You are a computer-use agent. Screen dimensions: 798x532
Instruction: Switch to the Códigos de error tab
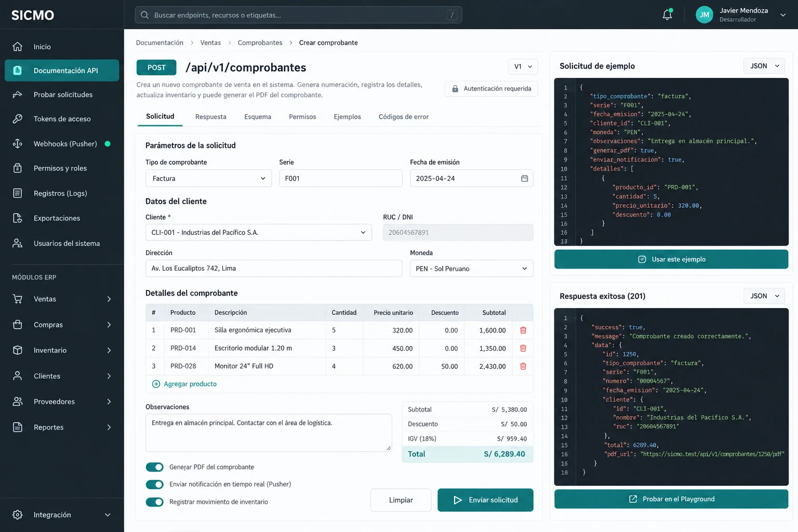click(404, 117)
